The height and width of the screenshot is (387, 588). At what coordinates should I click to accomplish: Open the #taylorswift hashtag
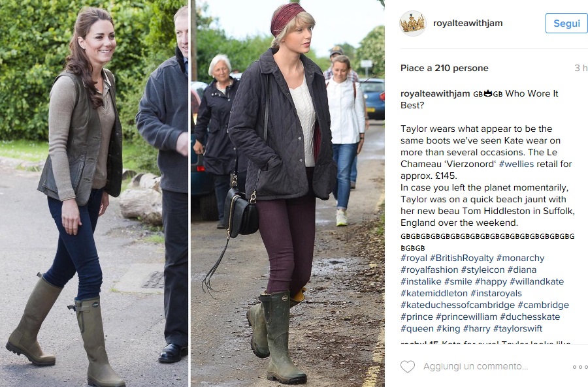pyautogui.click(x=517, y=328)
